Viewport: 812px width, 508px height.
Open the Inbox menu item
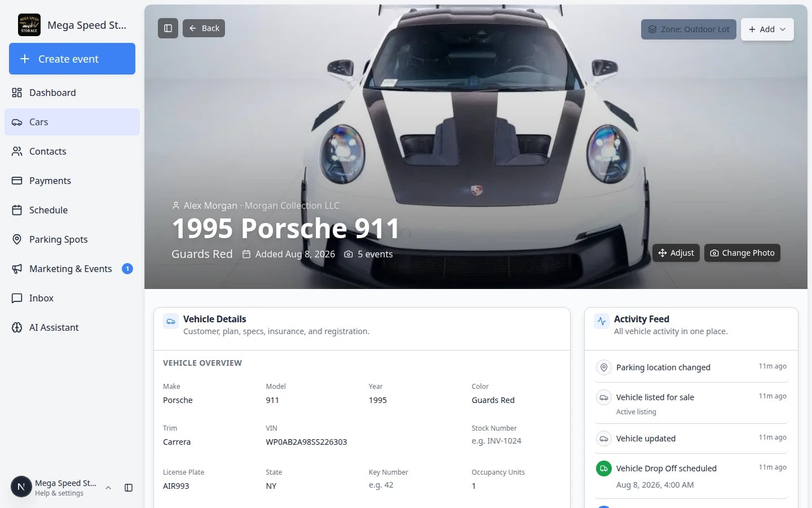pyautogui.click(x=72, y=298)
